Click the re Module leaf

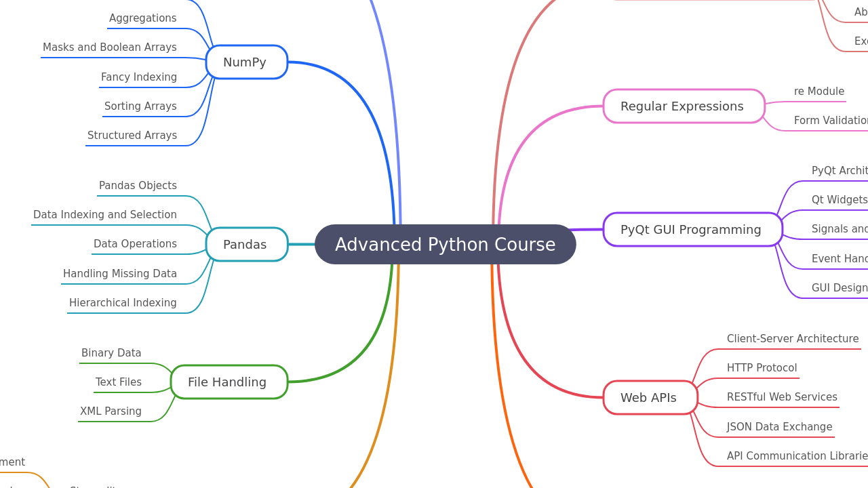coord(819,91)
